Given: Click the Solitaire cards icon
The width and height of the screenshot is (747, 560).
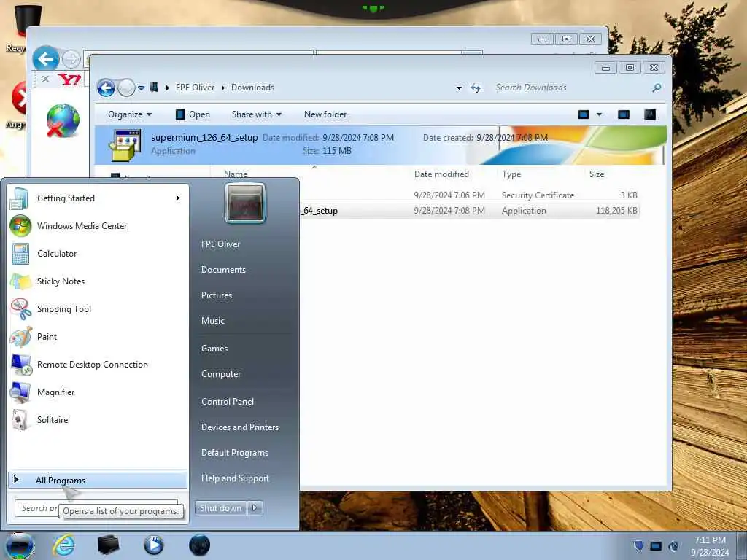Looking at the screenshot, I should coord(21,419).
